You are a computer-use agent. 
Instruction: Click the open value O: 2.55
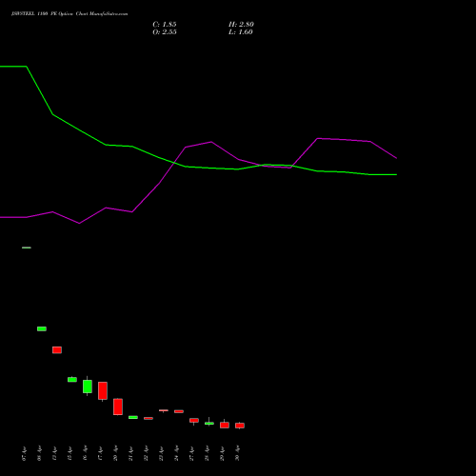click(165, 32)
